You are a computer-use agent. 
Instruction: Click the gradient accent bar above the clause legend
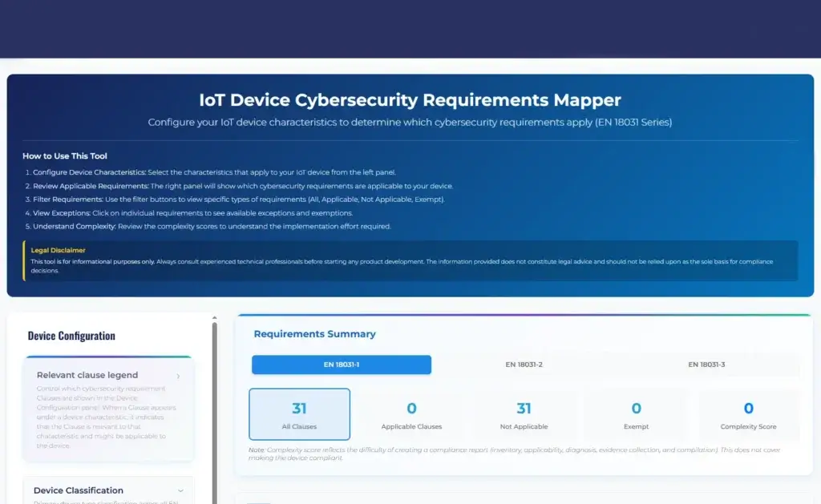[108, 355]
